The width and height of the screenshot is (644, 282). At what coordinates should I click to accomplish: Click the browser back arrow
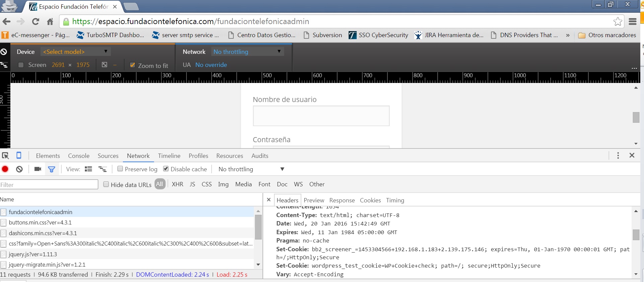(6, 22)
